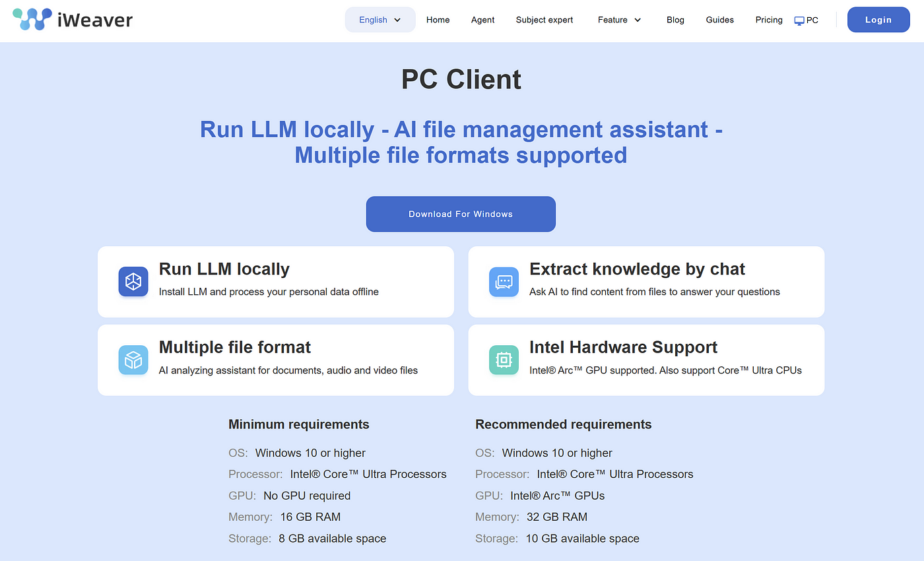Open the English language dropdown

pos(380,20)
